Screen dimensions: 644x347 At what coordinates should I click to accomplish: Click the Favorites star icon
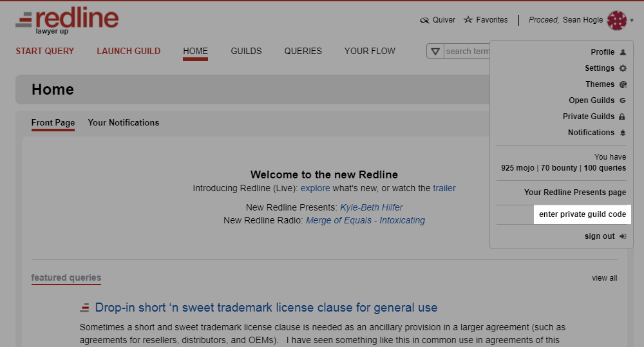coord(468,20)
